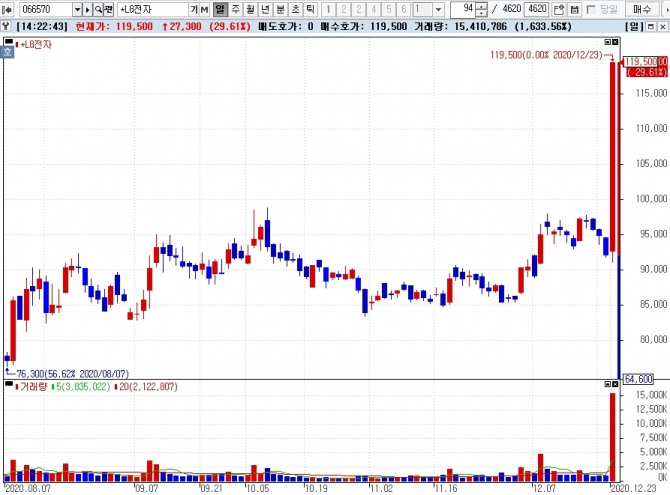
Task: Click the 2020/12/23 tall red candlestick
Action: (613, 157)
